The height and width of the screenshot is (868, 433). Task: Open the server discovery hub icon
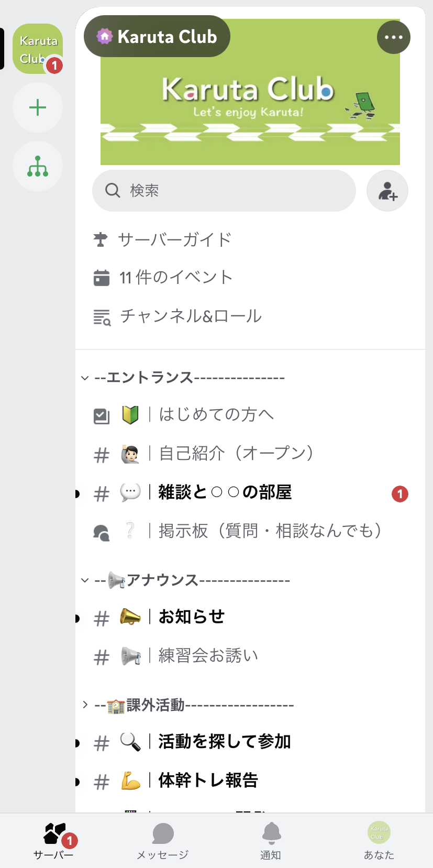click(x=37, y=166)
